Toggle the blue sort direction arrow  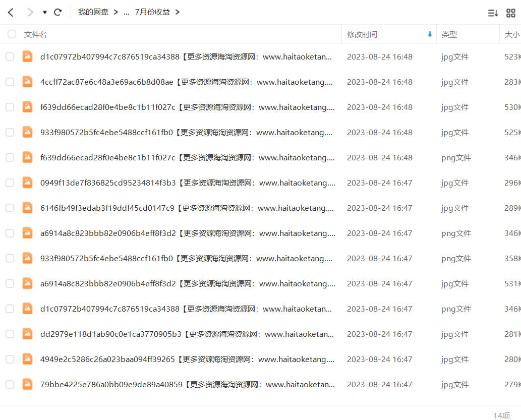point(430,34)
